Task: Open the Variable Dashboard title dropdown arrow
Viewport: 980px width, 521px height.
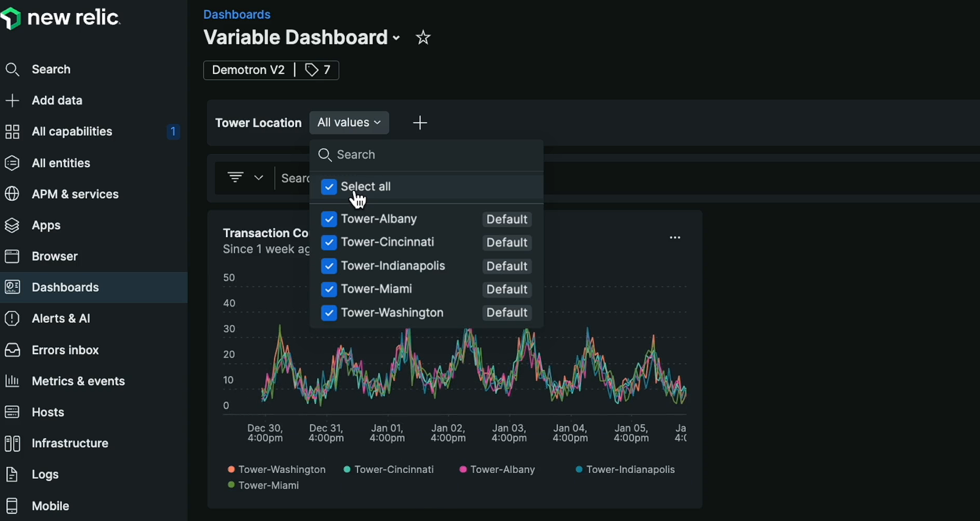Action: [396, 38]
